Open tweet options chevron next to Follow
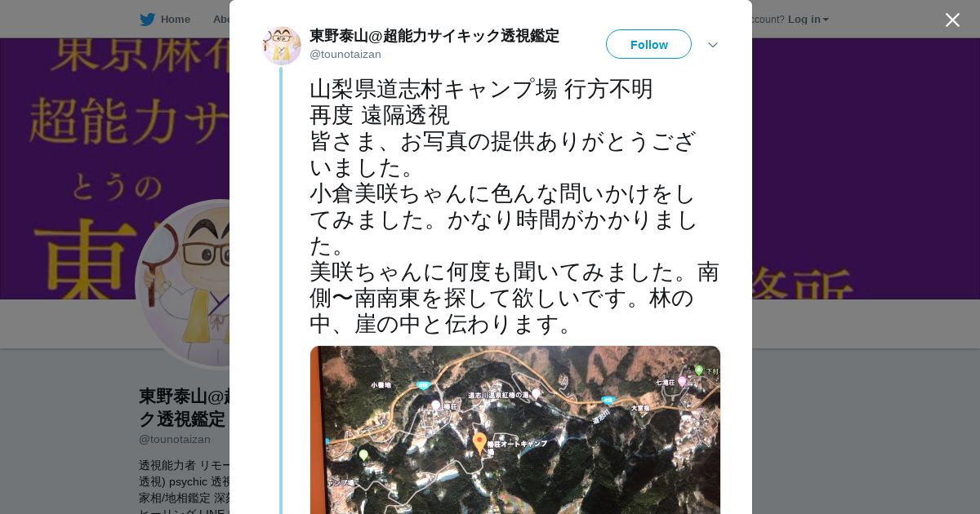The height and width of the screenshot is (514, 980). click(713, 45)
